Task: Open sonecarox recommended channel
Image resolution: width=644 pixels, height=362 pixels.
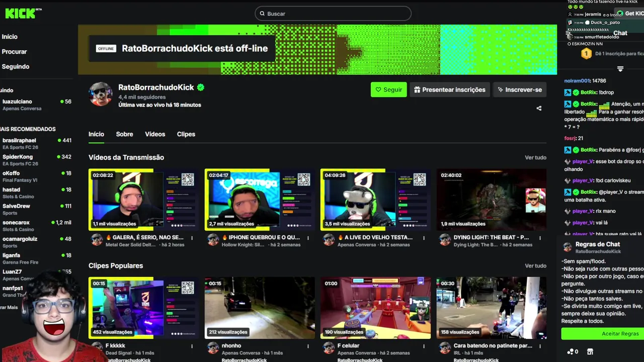Action: click(36, 226)
